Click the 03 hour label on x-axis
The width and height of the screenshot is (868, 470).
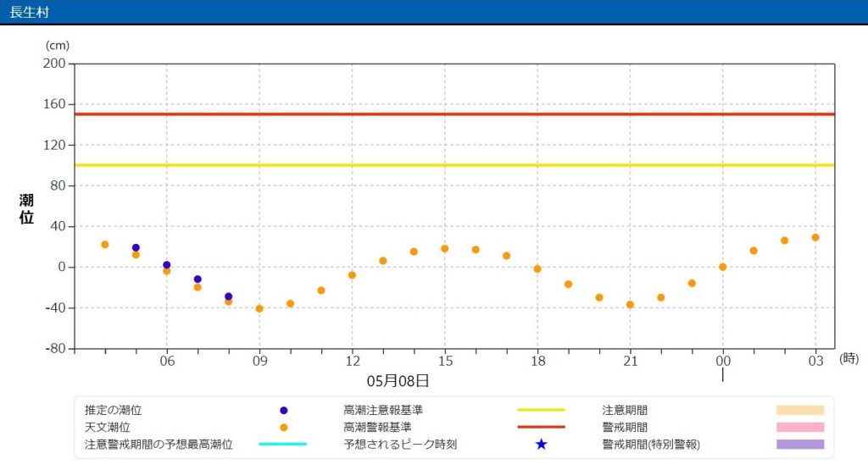pos(816,361)
